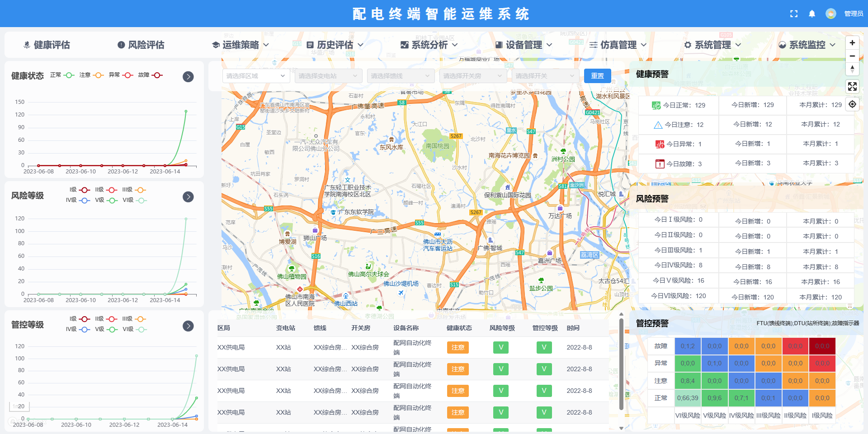Toggle I级 series in 风险等级 legend
The height and width of the screenshot is (434, 868).
pos(80,190)
